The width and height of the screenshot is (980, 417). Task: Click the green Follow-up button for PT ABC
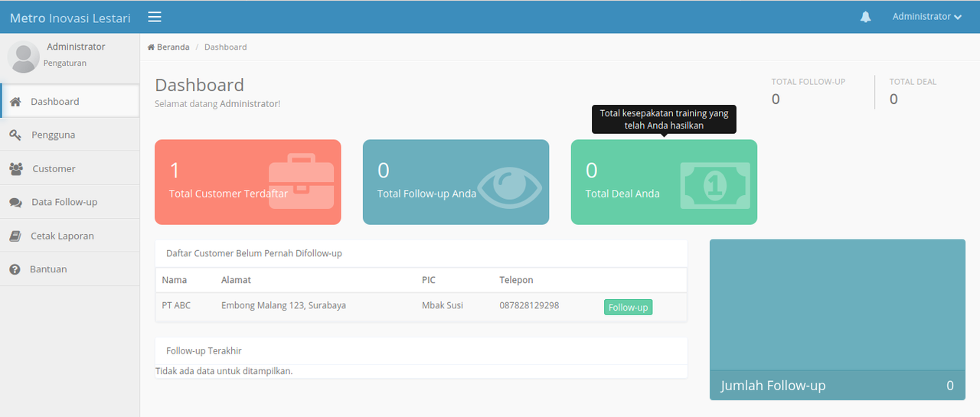pos(628,308)
